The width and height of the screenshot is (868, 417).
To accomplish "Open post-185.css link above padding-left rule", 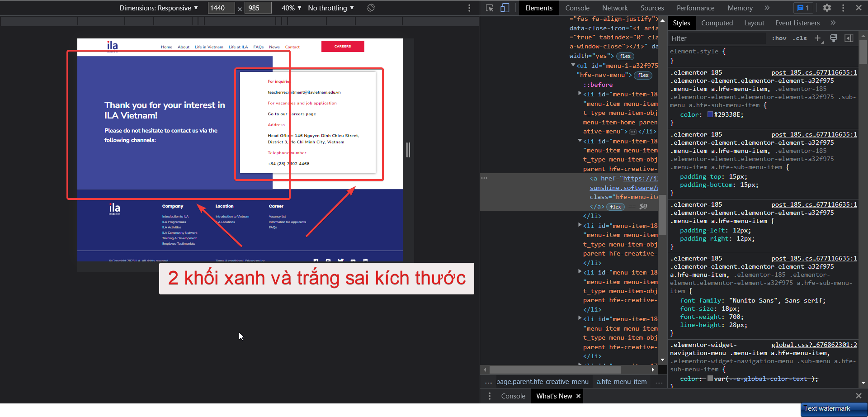I will click(814, 204).
